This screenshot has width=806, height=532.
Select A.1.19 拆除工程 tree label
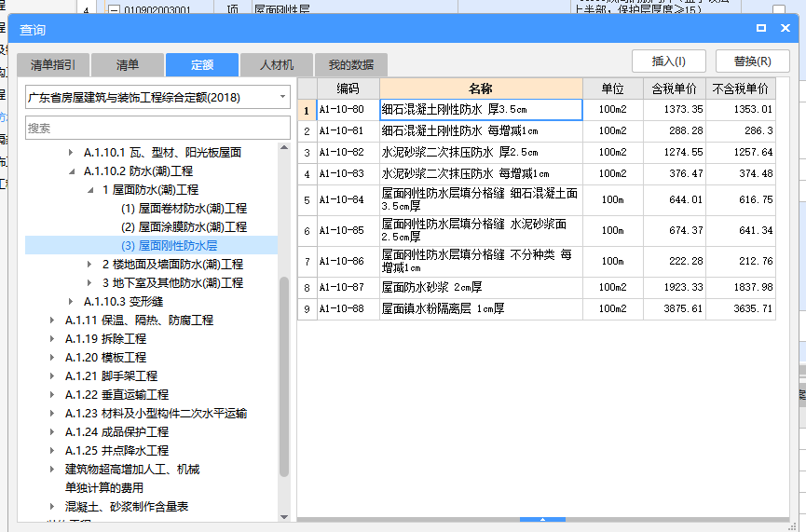pos(105,339)
